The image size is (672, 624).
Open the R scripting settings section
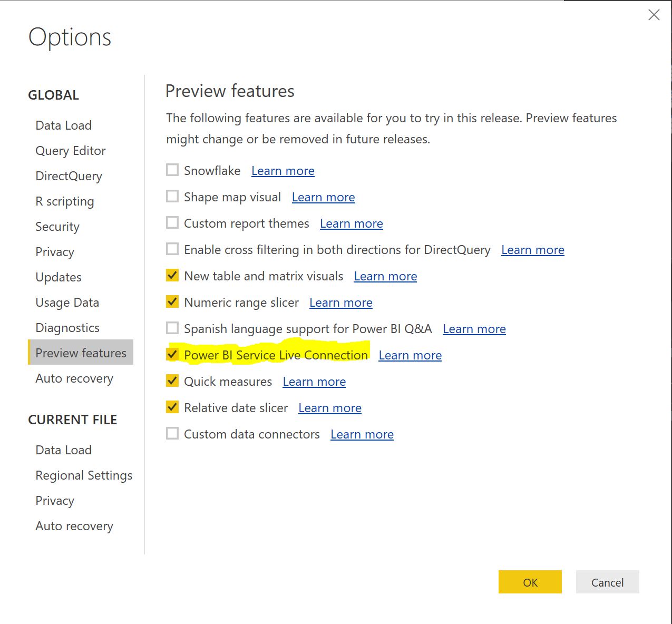point(64,201)
